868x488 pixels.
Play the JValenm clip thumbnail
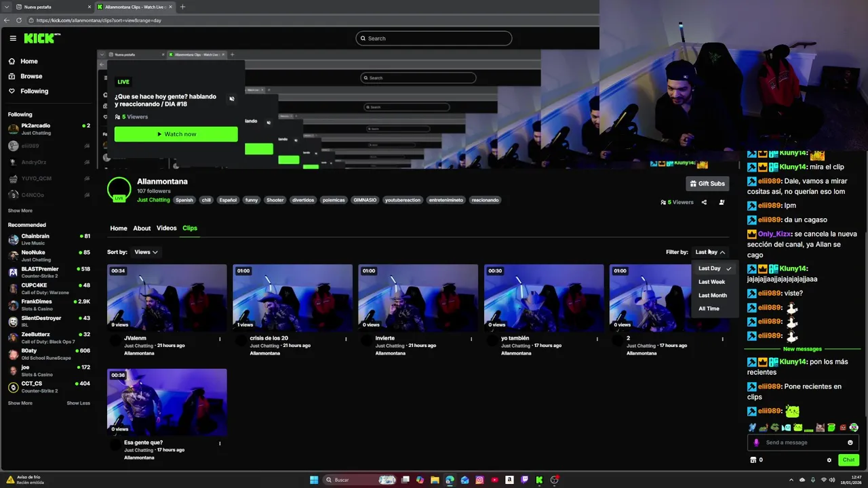[167, 298]
